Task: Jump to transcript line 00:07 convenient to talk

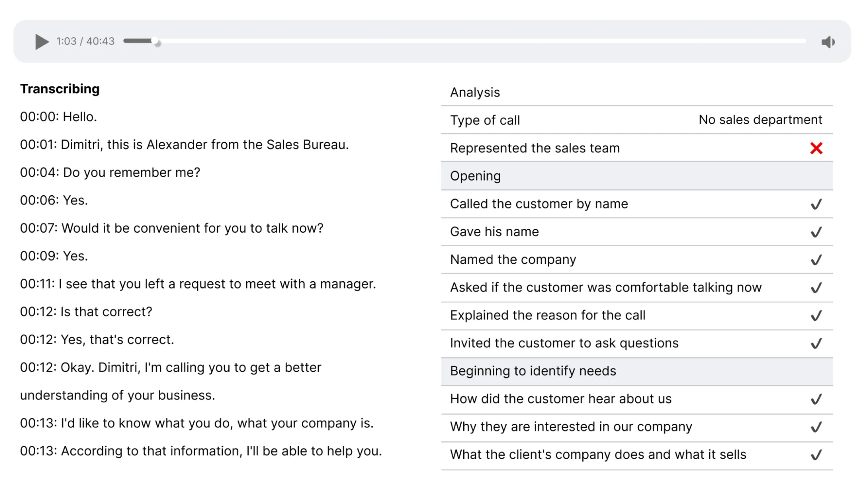Action: [x=172, y=228]
